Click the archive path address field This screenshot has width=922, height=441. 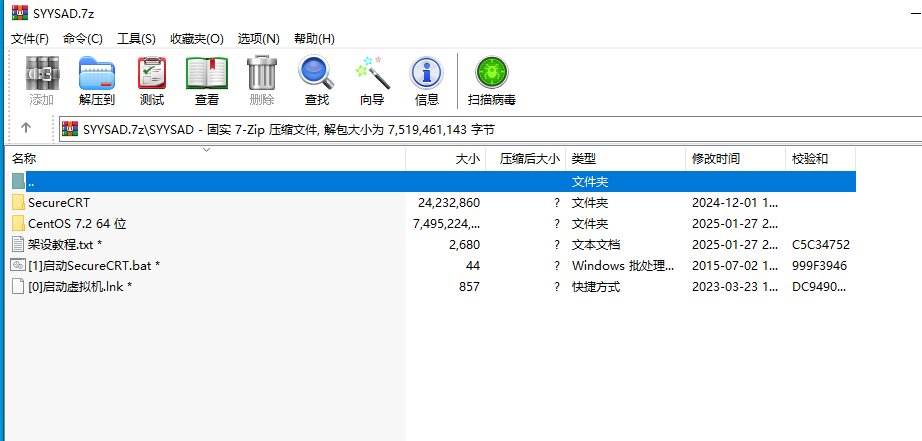pos(491,129)
